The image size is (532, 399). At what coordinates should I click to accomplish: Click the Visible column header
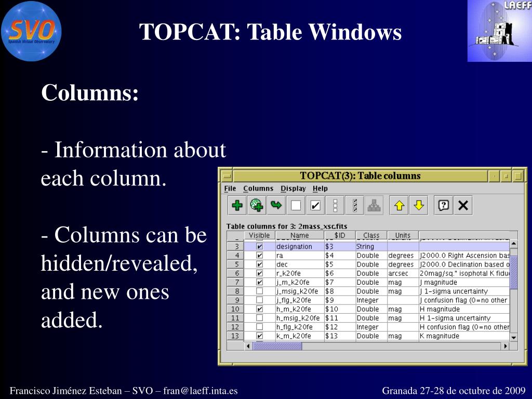(x=260, y=235)
